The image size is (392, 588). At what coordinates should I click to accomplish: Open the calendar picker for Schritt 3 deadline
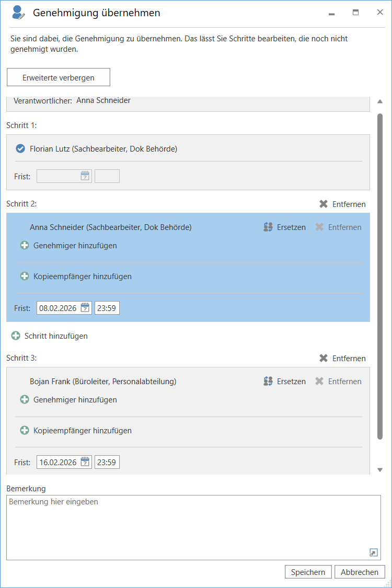85,462
